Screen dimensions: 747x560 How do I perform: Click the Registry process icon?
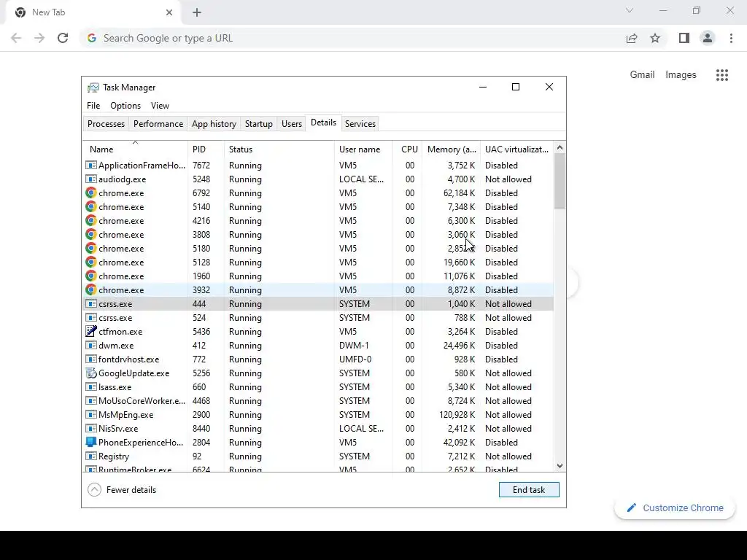(x=91, y=456)
